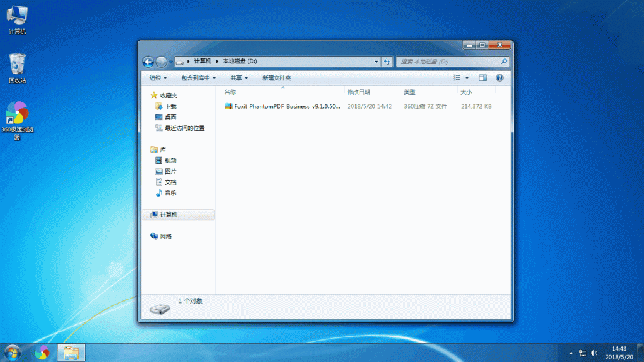Image resolution: width=644 pixels, height=362 pixels.
Task: Expand the breadcrumb arrow after 计算机
Action: coord(217,62)
